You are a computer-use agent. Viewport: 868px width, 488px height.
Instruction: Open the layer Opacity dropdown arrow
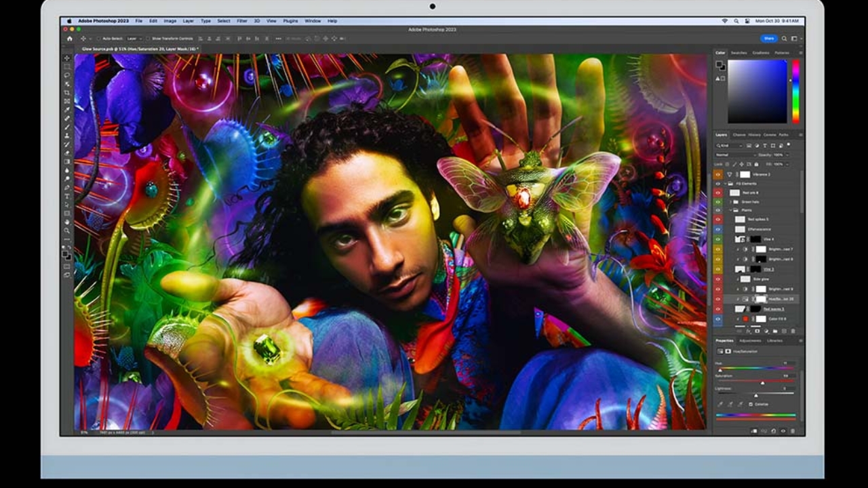pyautogui.click(x=786, y=155)
